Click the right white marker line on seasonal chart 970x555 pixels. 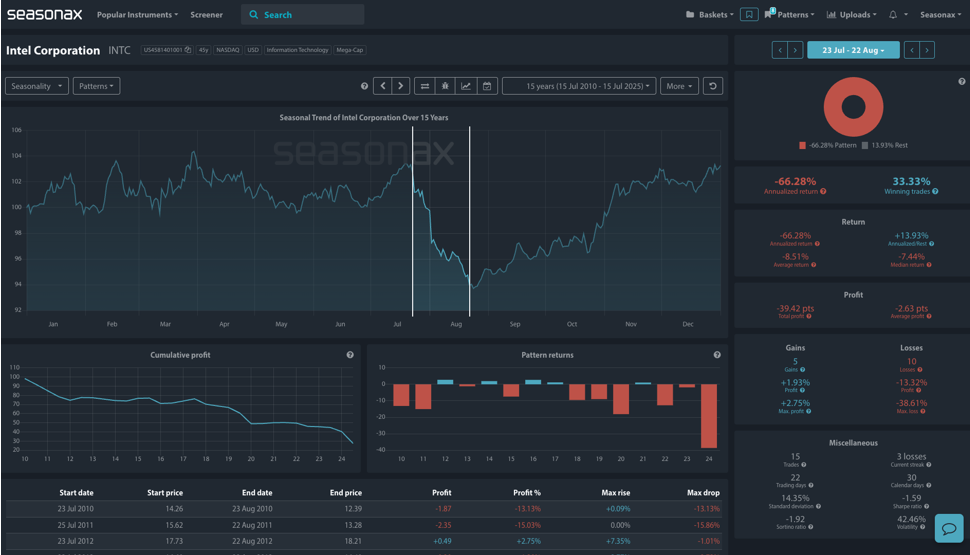click(x=470, y=222)
